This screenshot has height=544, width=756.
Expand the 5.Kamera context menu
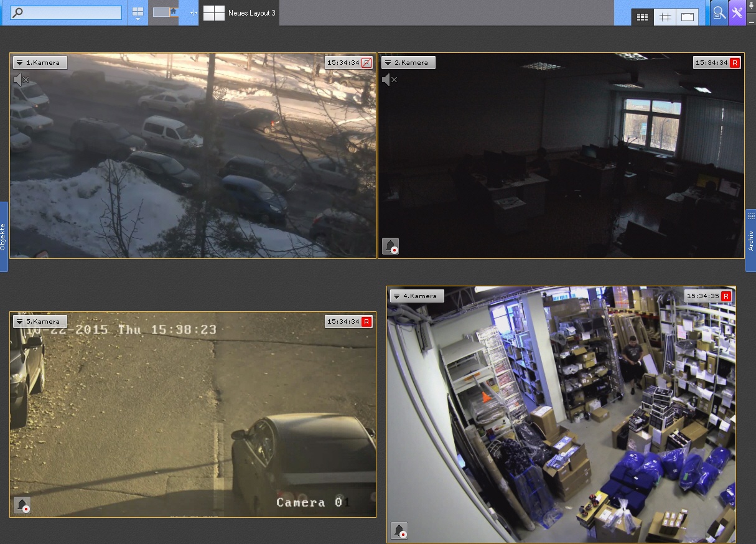tap(20, 322)
